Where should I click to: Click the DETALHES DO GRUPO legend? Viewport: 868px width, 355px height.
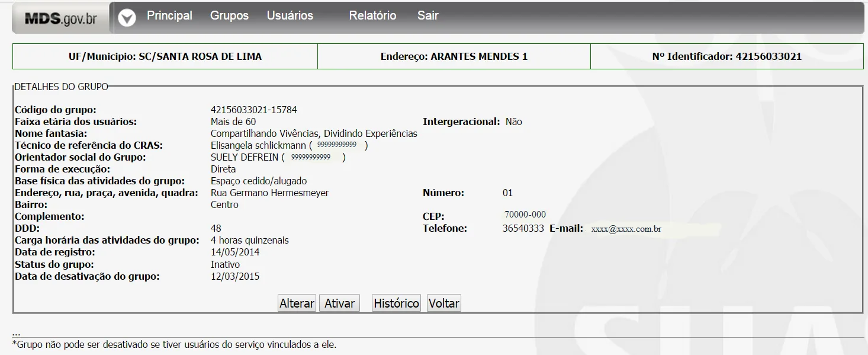(x=62, y=87)
